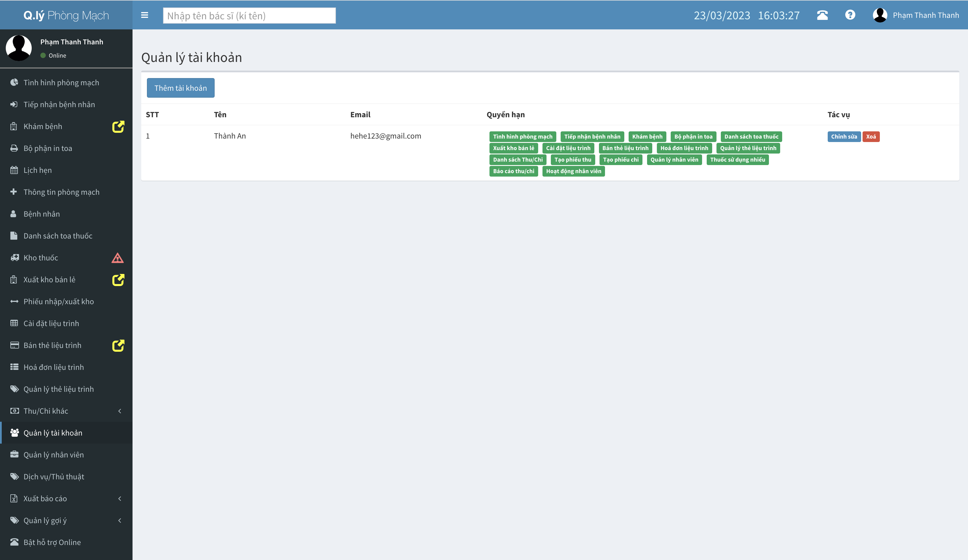
Task: Click the arrows icon for Phiếu nhập/xuất kho
Action: coord(14,301)
